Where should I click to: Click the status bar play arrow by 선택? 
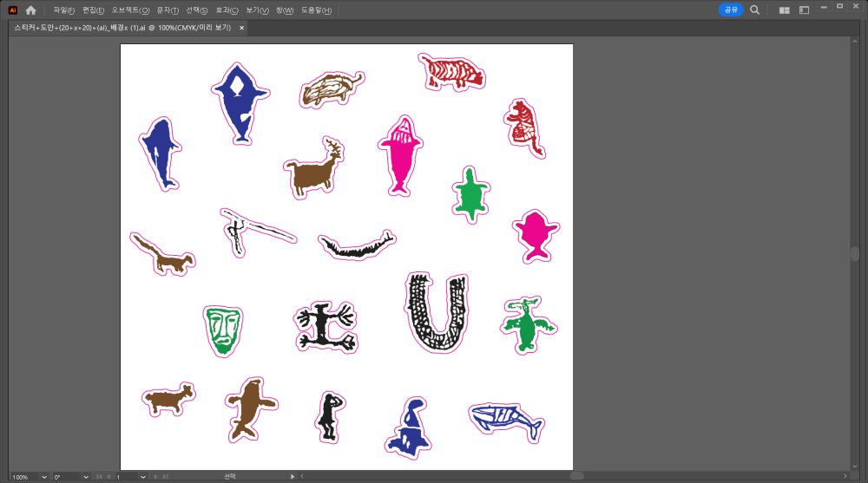click(293, 477)
